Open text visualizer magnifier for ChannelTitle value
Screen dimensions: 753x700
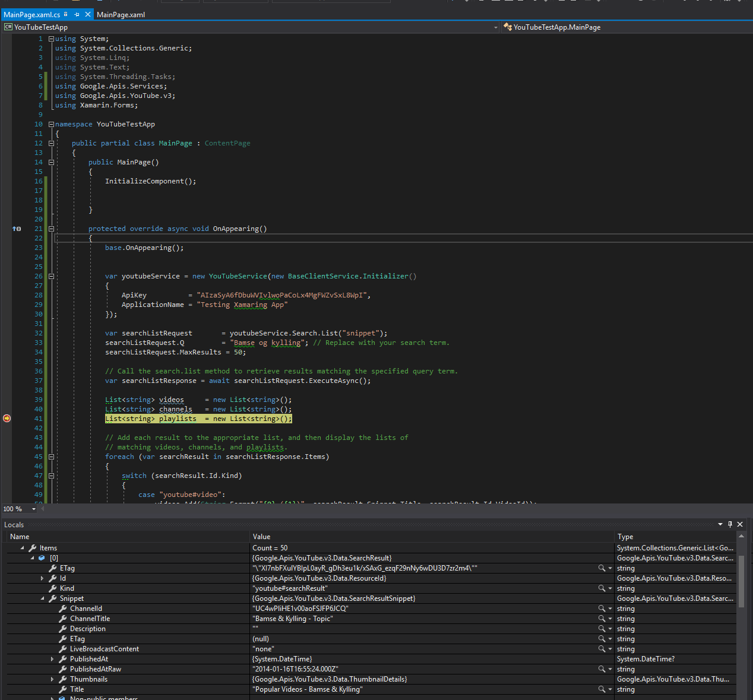point(602,619)
